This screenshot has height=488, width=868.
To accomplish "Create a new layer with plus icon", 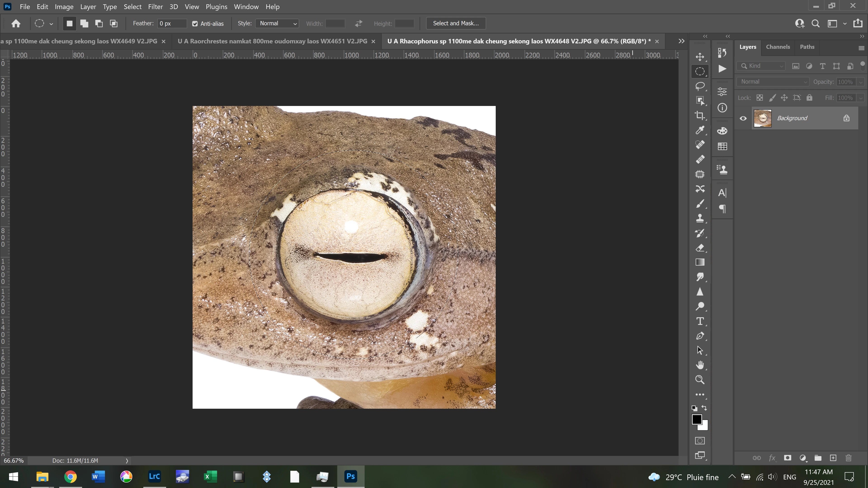I will click(x=833, y=458).
